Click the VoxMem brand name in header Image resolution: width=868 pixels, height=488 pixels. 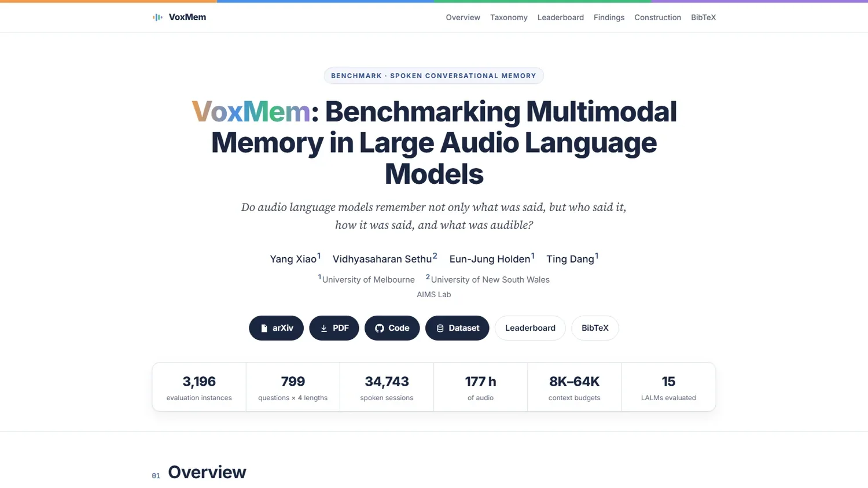(x=187, y=17)
